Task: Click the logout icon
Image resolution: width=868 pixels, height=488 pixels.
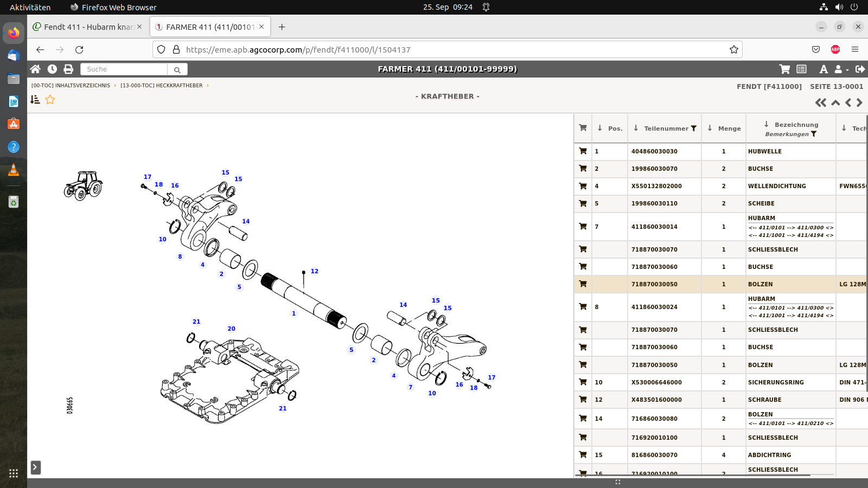Action: [x=860, y=69]
